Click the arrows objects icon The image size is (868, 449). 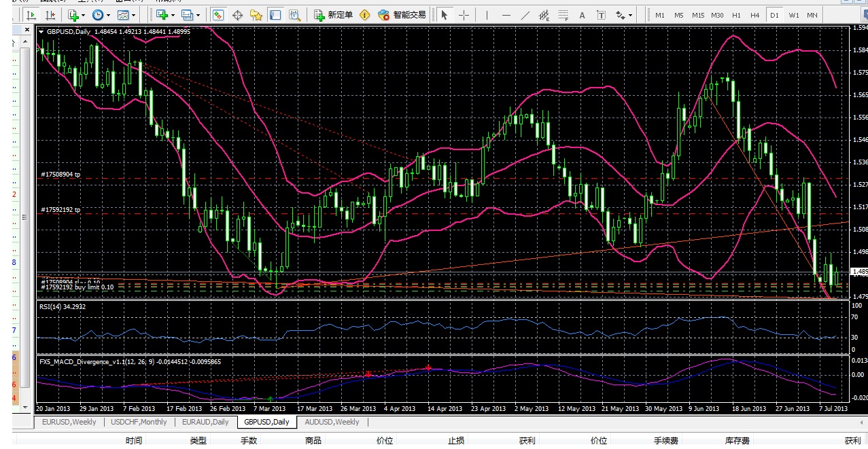pyautogui.click(x=620, y=15)
